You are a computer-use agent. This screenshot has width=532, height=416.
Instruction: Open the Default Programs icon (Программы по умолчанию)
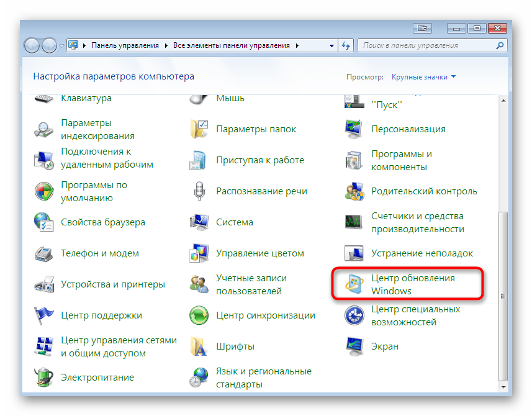(44, 191)
